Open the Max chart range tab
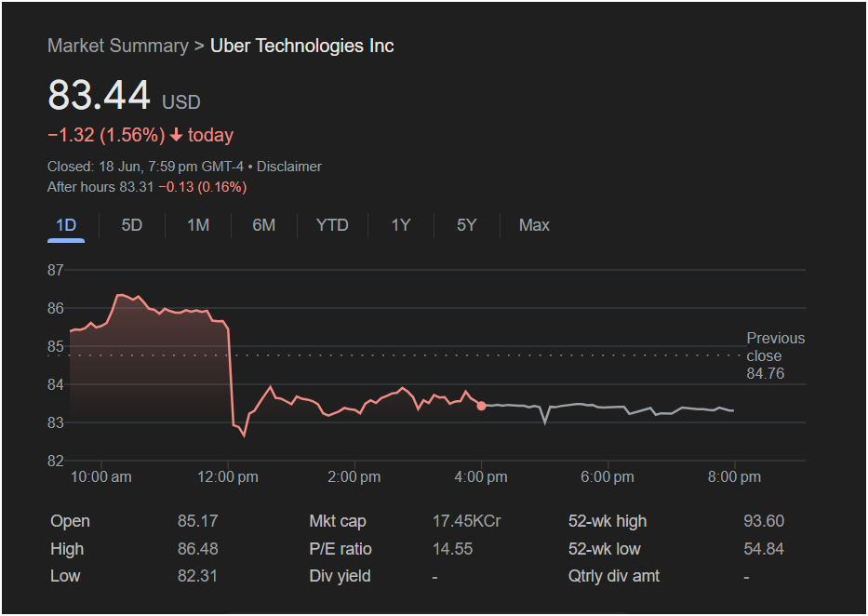The image size is (868, 616). (x=534, y=225)
